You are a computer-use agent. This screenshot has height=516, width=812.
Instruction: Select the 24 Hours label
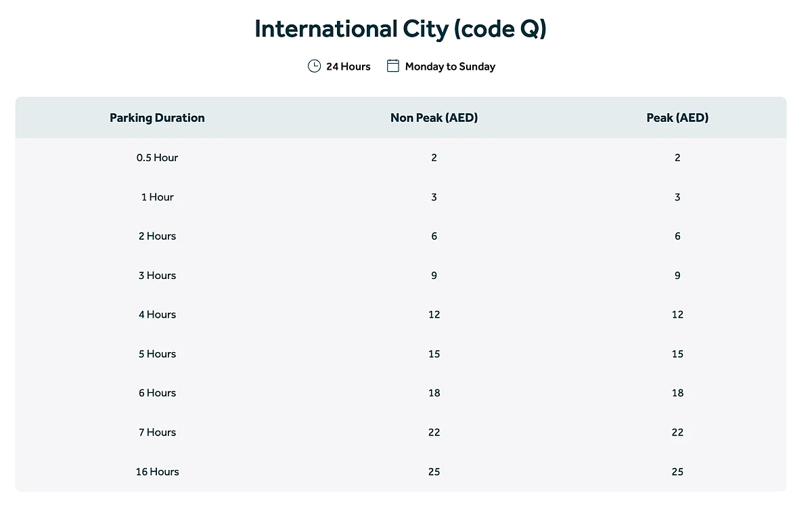(x=348, y=66)
